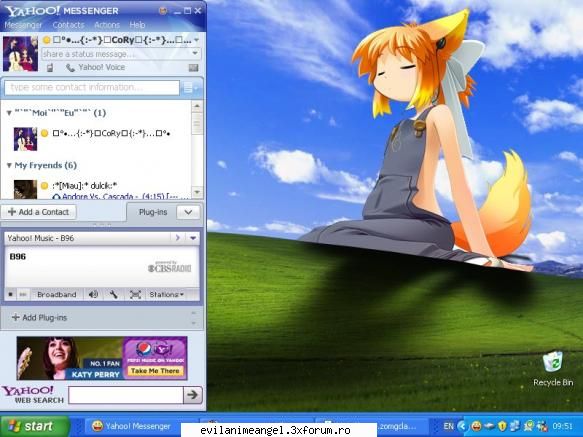Click the [Miau] dulcik contact avatar
The width and height of the screenshot is (583, 437).
point(25,189)
